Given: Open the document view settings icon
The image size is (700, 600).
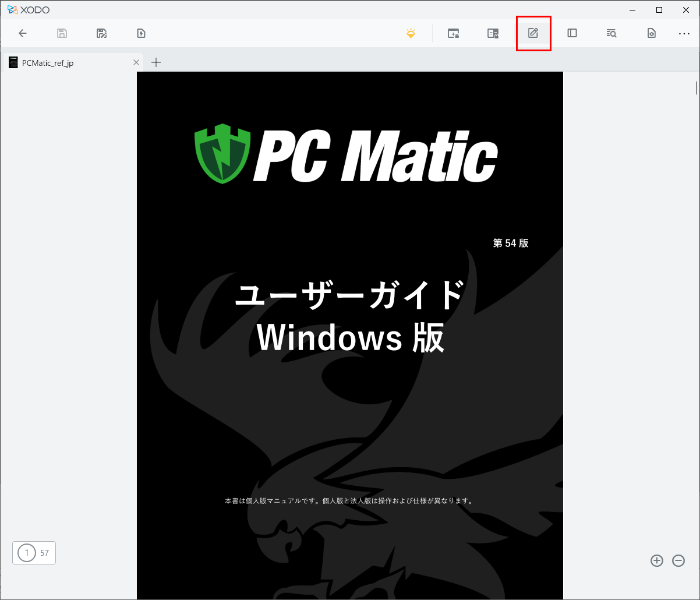Looking at the screenshot, I should pyautogui.click(x=652, y=33).
